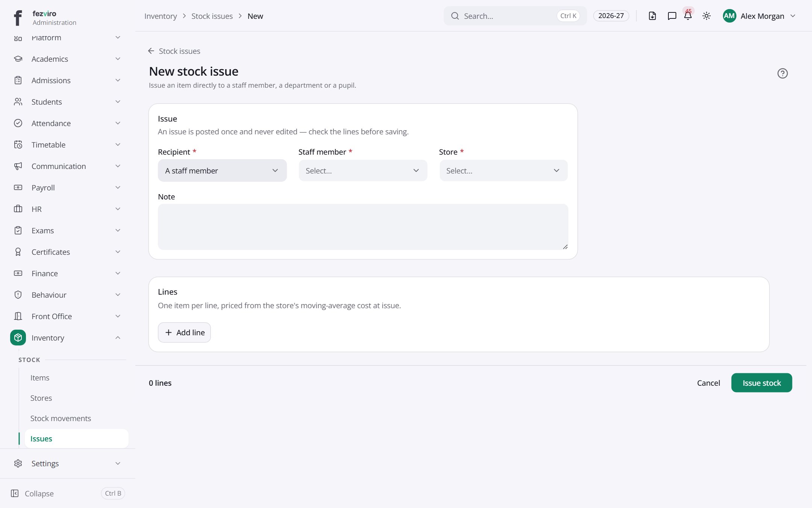
Task: Click the Cancel button
Action: [708, 383]
